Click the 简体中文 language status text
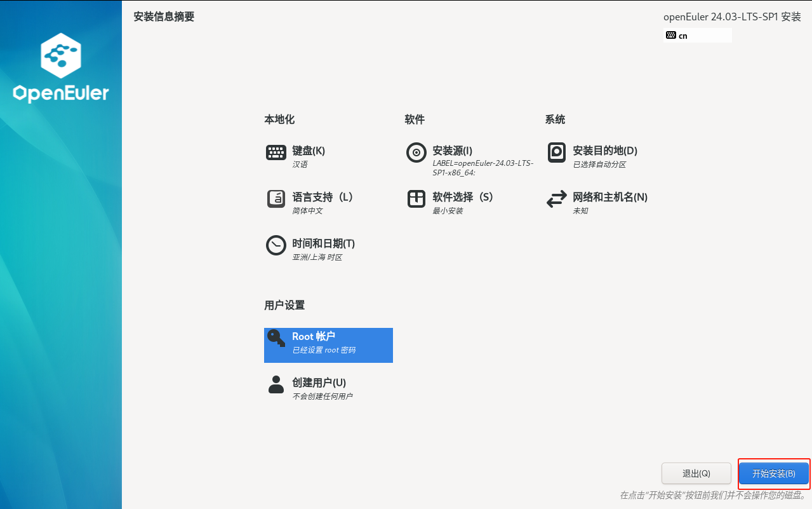Screen dimensions: 812x509 307,211
